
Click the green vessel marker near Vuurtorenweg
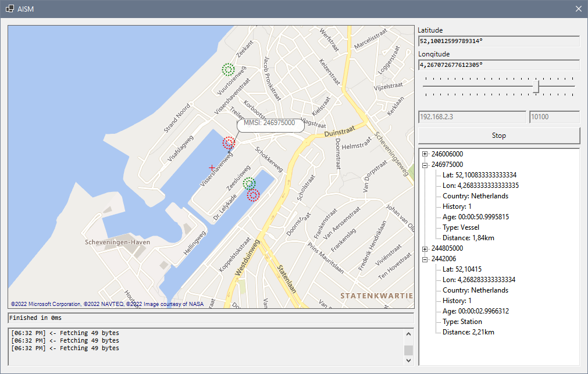tap(228, 69)
